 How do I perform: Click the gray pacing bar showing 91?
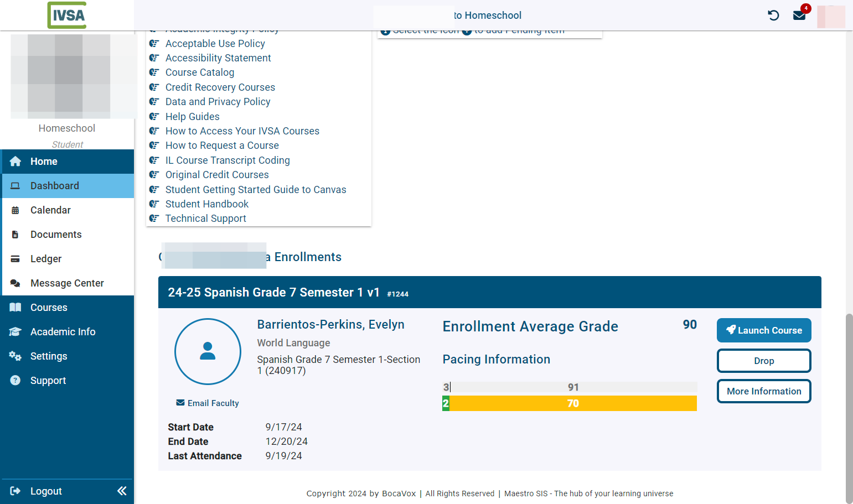[573, 387]
